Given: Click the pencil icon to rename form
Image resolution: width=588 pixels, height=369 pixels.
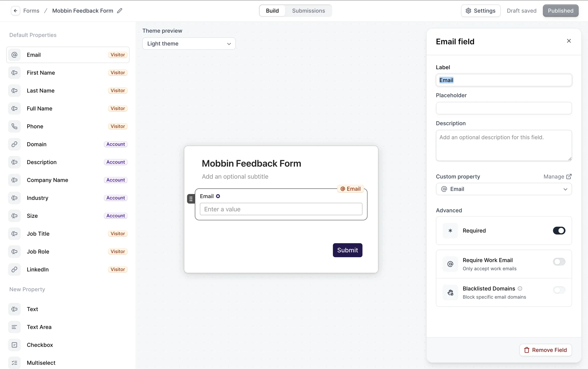Looking at the screenshot, I should (x=120, y=11).
